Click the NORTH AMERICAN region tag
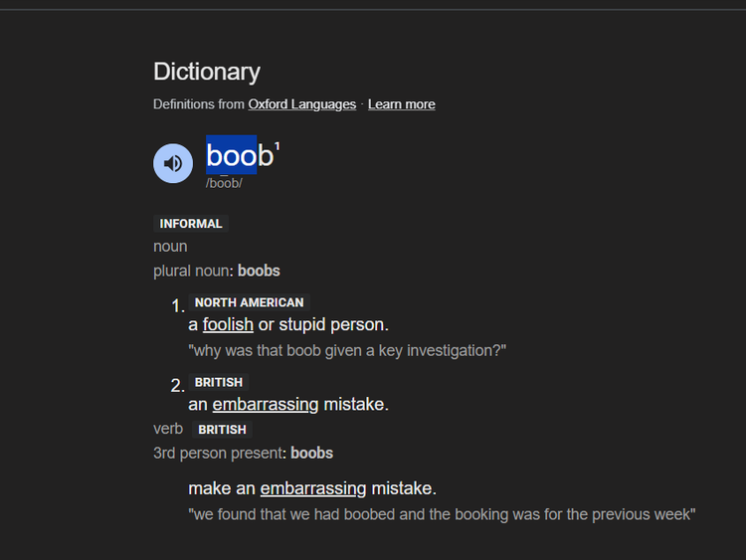Image resolution: width=746 pixels, height=560 pixels. tap(250, 302)
